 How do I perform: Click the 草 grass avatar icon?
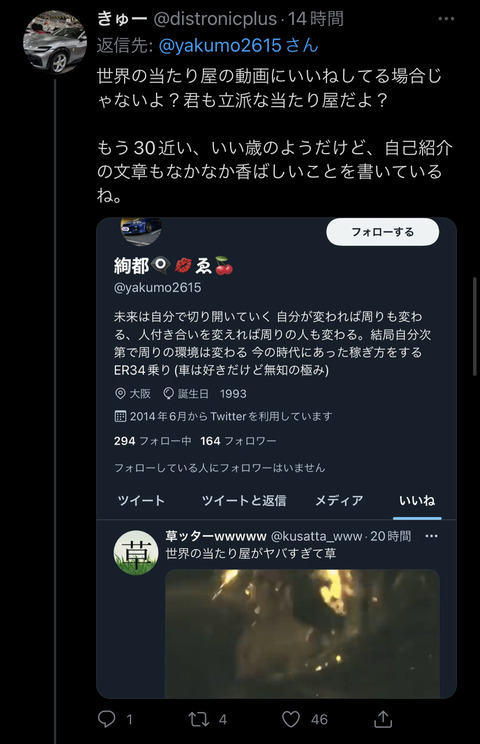[136, 552]
